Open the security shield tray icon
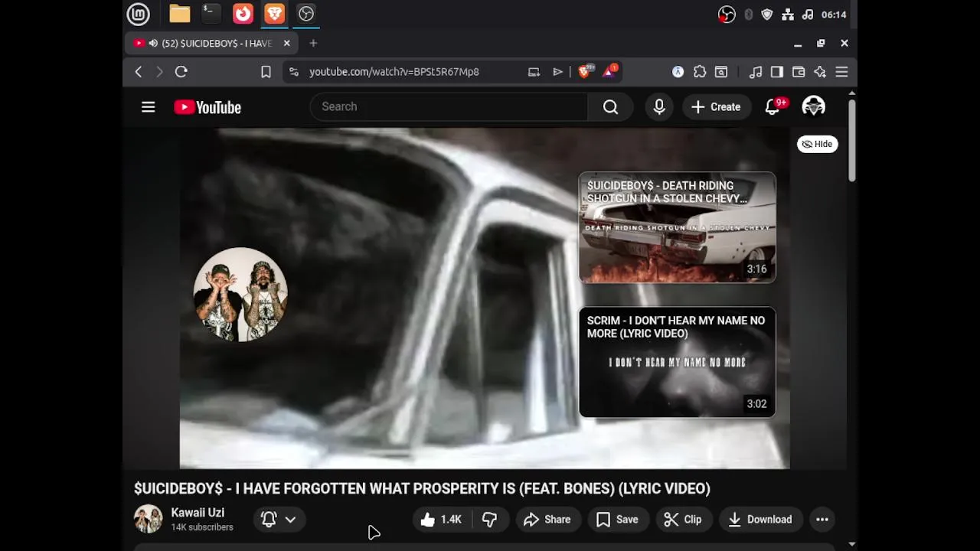The width and height of the screenshot is (980, 551). pyautogui.click(x=767, y=15)
